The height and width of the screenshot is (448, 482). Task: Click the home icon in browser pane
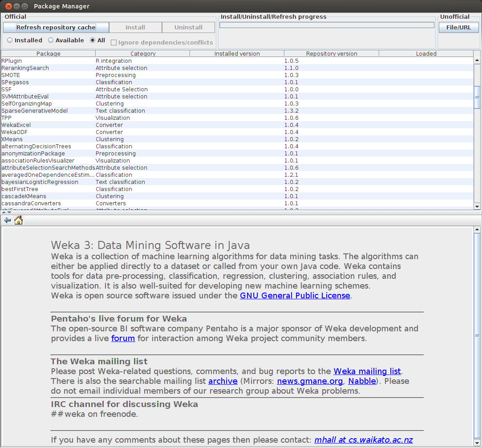click(18, 220)
